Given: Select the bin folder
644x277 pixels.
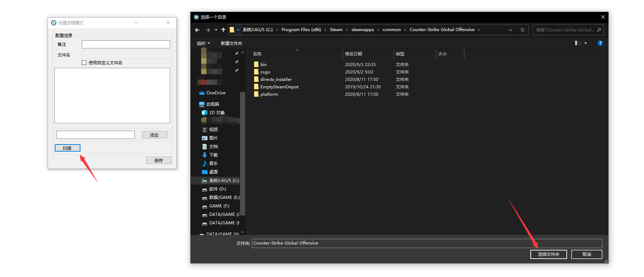Looking at the screenshot, I should coord(263,65).
